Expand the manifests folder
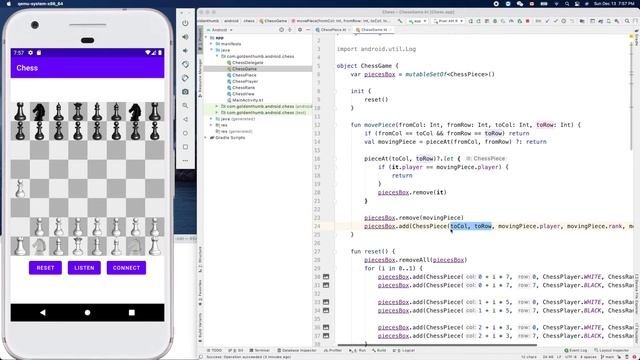640x360 pixels. (211, 44)
